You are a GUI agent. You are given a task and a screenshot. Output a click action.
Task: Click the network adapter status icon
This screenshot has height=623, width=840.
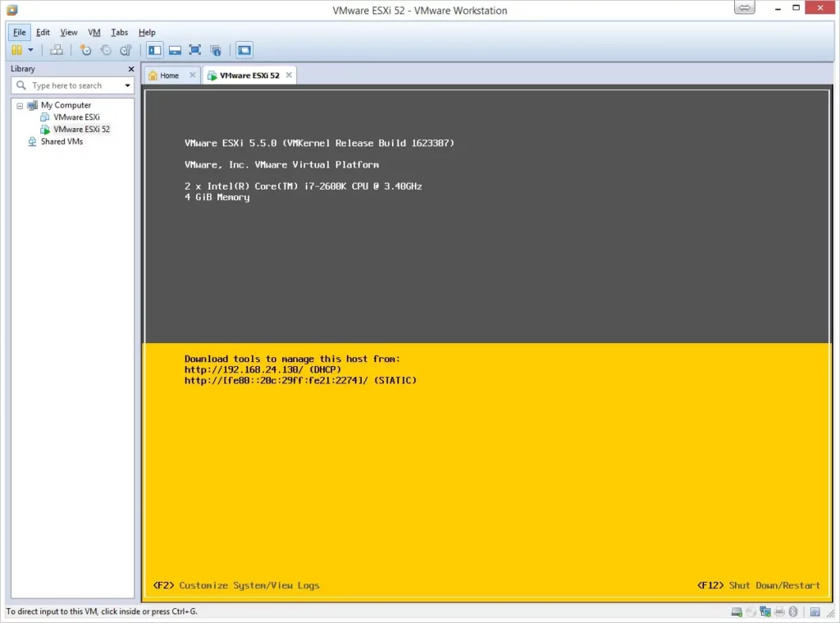[x=765, y=612]
